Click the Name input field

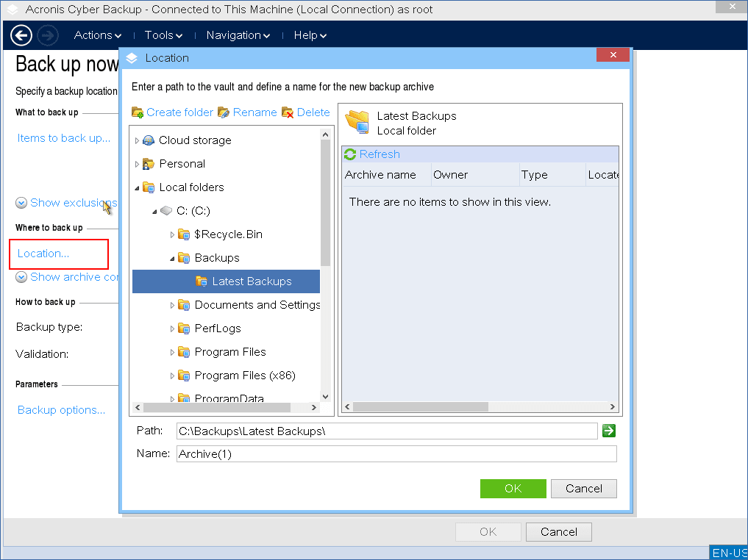(x=396, y=454)
